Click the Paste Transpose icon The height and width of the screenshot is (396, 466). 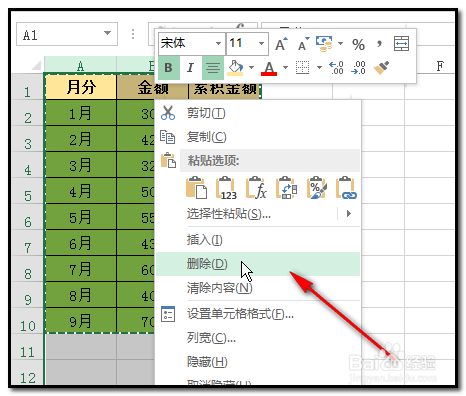(x=286, y=188)
